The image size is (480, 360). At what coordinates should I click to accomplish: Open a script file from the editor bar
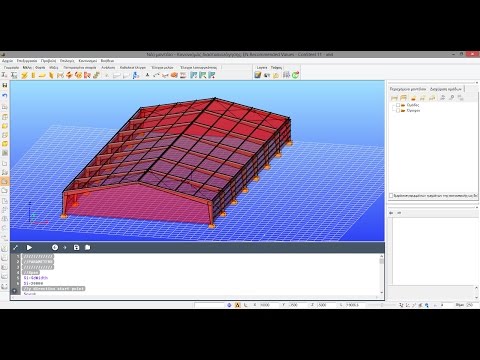point(87,247)
